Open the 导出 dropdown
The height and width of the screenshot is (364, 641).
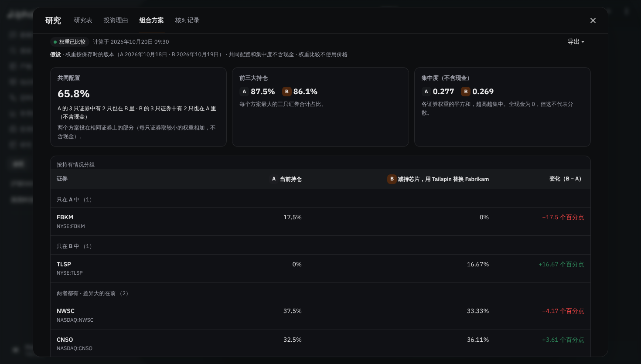(576, 42)
